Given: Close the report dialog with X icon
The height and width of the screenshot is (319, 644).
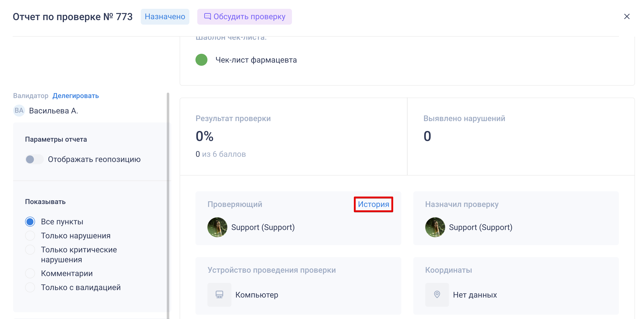Looking at the screenshot, I should coord(627,16).
